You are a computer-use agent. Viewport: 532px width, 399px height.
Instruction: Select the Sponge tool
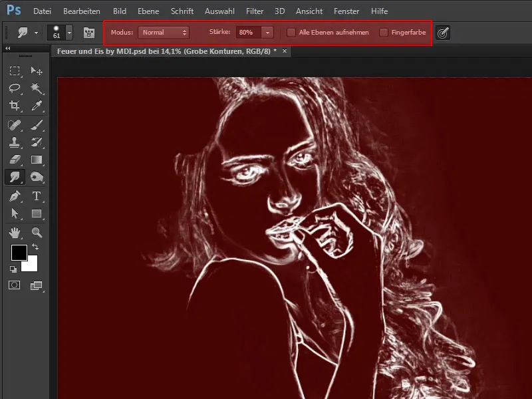point(37,177)
